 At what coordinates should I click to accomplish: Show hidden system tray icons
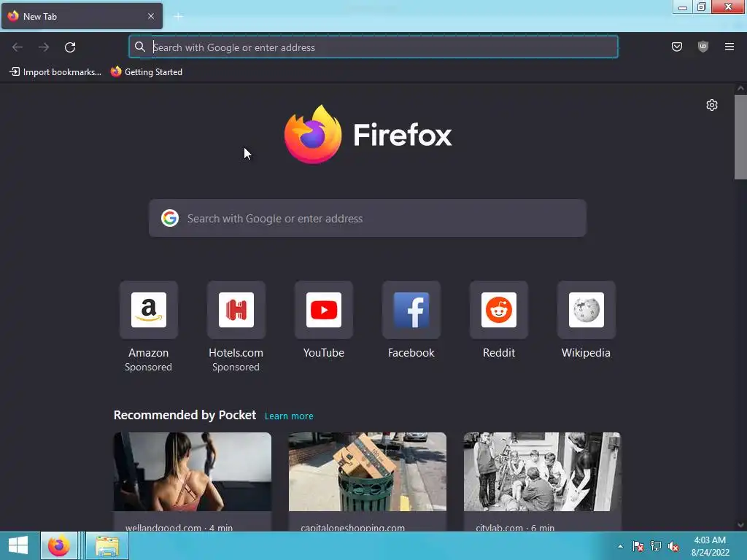(620, 546)
